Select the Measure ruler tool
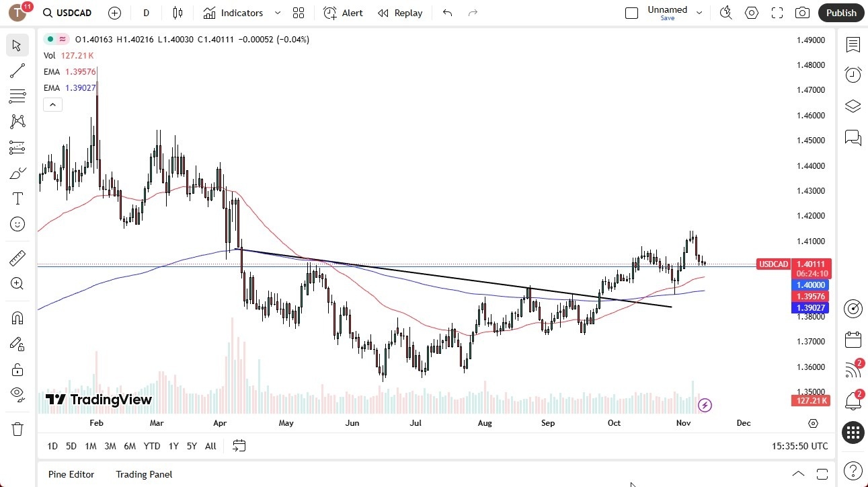The height and width of the screenshot is (487, 868). point(17,257)
